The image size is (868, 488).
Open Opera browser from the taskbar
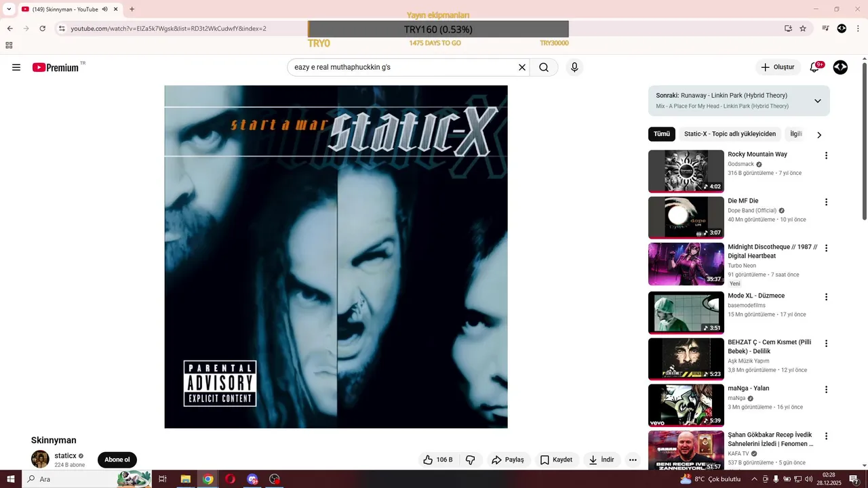[x=231, y=479]
